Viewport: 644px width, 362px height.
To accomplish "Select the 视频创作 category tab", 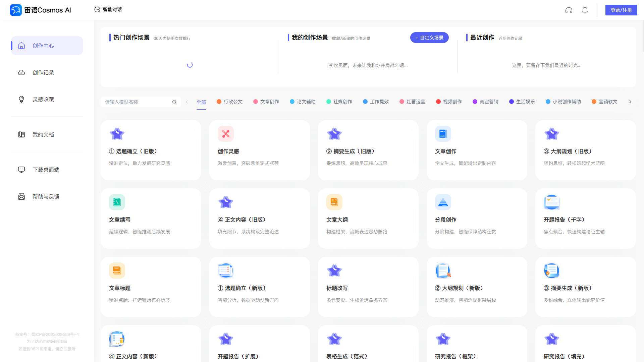I will tap(449, 102).
